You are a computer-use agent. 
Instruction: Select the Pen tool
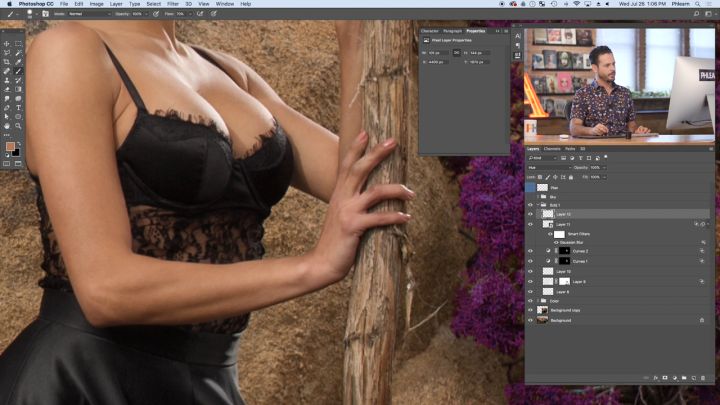7,107
